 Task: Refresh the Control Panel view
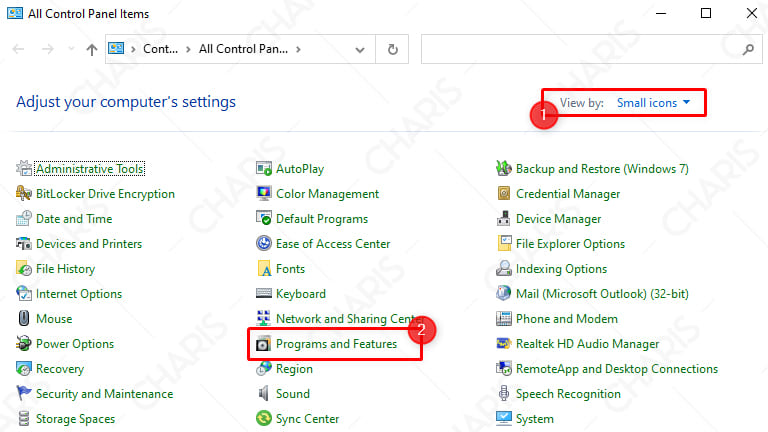click(x=392, y=49)
